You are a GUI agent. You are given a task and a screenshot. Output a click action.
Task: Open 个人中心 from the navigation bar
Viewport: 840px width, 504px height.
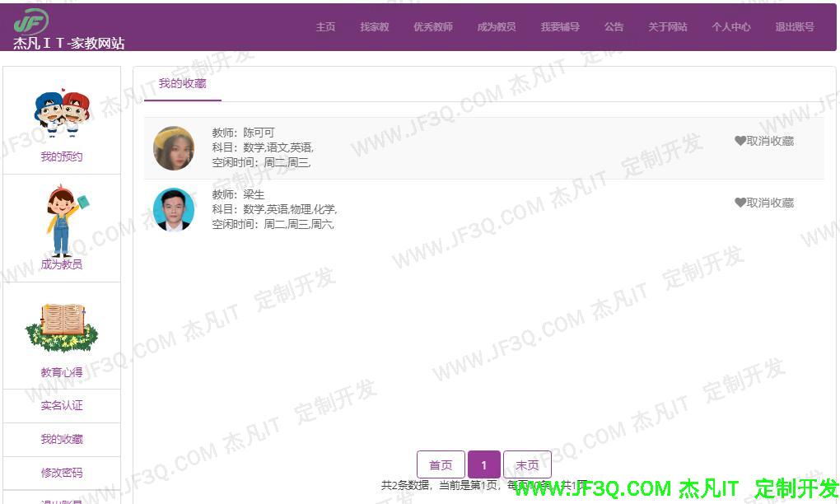730,27
